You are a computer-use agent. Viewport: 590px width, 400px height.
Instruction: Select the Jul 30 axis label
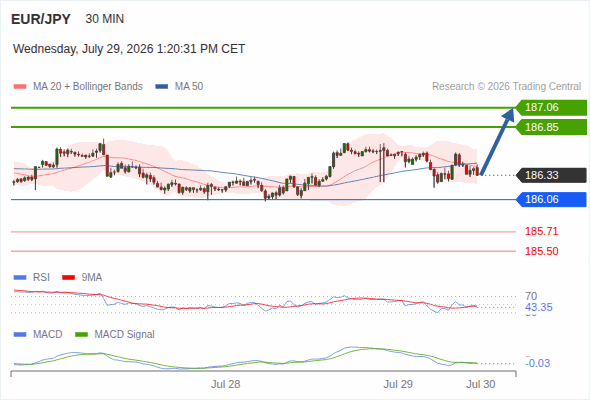point(481,384)
